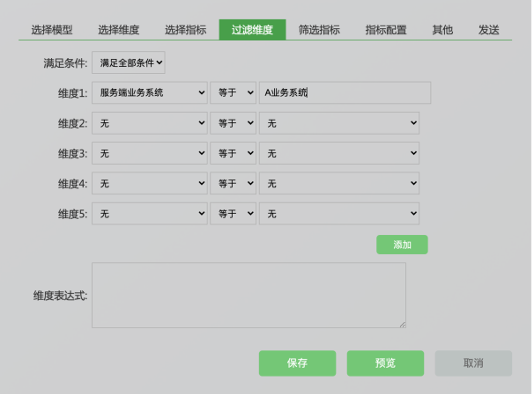
Task: Open 维度2 dimension dropdown
Action: [x=150, y=123]
